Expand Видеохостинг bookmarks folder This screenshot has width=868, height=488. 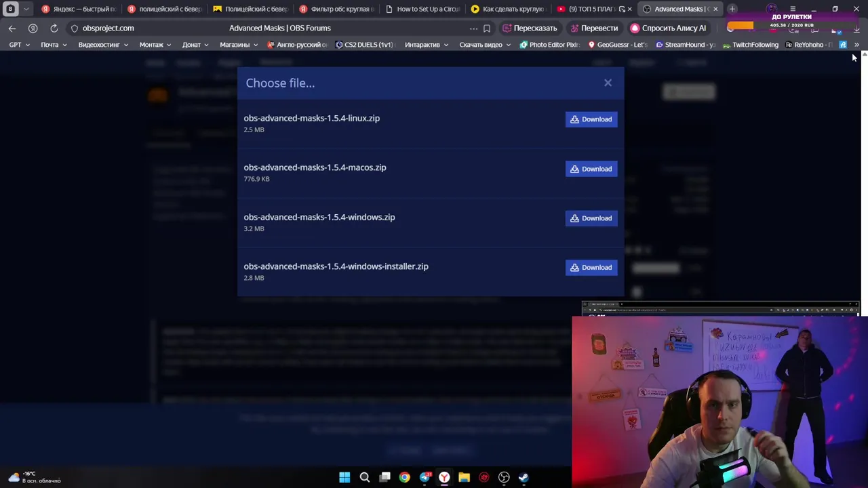(103, 45)
